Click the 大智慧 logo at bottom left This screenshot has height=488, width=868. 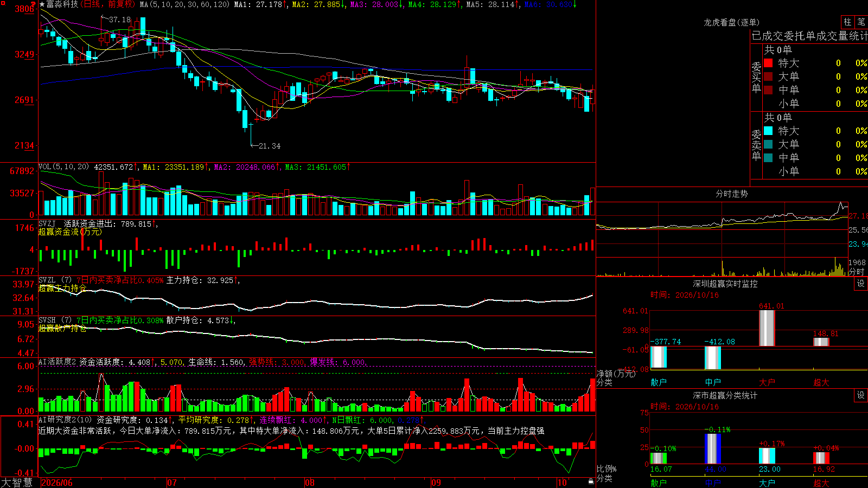[17, 483]
